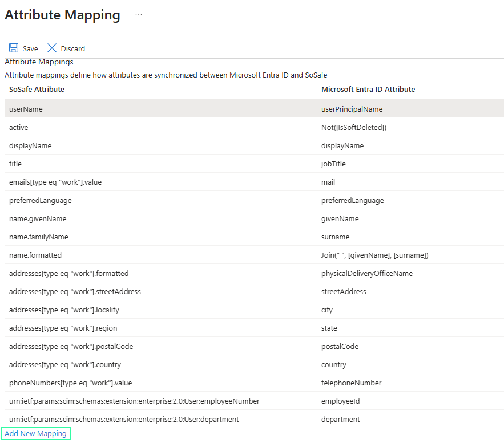Open the emails work value mapping

pyautogui.click(x=55, y=182)
